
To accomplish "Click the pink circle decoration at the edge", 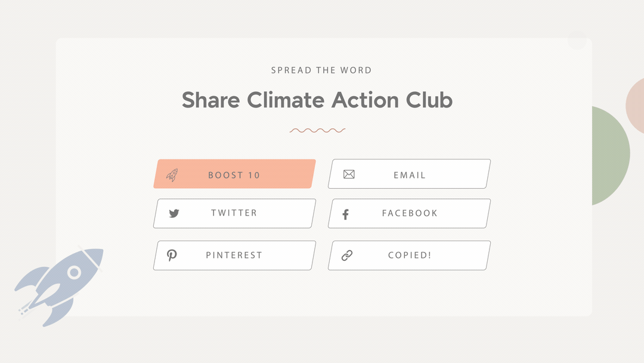I will point(635,106).
